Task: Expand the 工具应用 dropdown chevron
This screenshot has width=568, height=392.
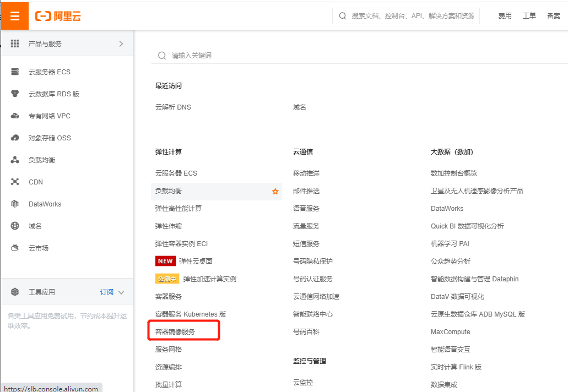Action: coord(121,292)
